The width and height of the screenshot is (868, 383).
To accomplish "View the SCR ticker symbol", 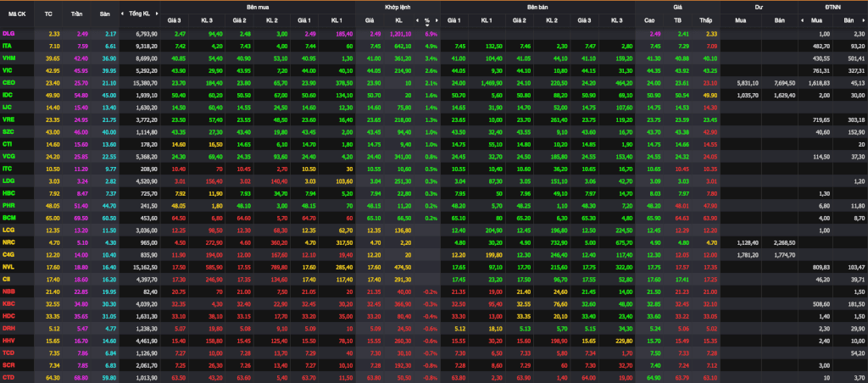I will 8,364.
